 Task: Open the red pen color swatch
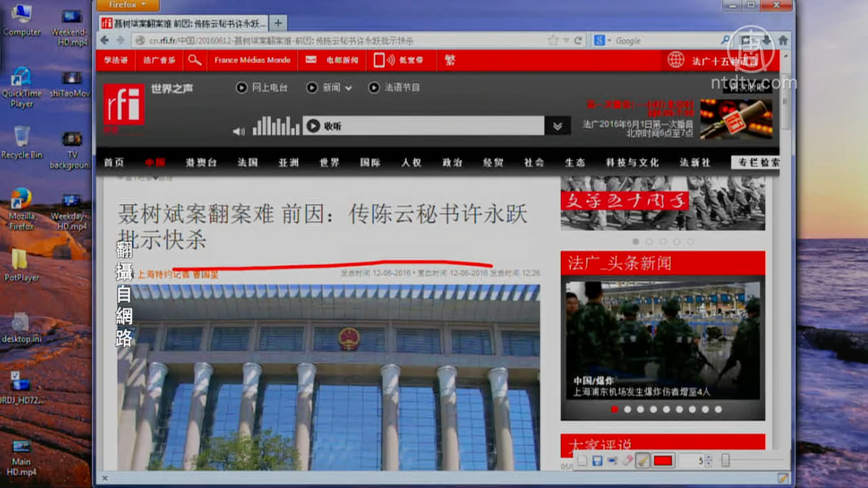[x=663, y=461]
